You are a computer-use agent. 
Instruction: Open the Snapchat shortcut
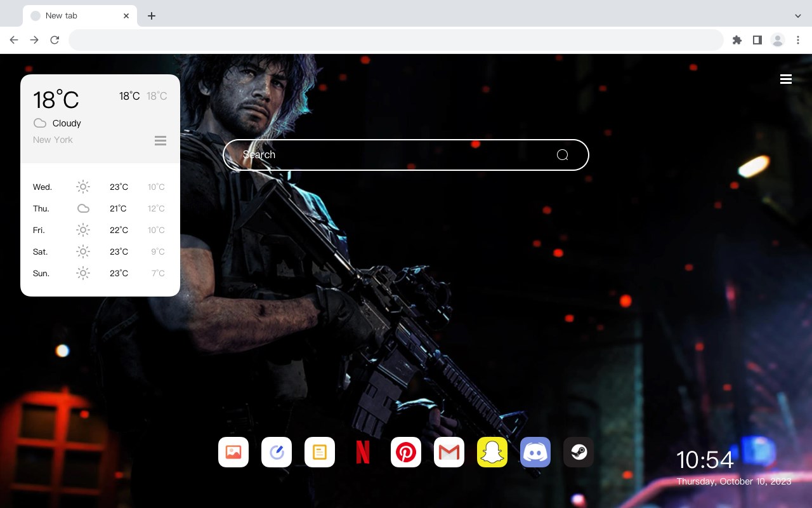click(492, 452)
